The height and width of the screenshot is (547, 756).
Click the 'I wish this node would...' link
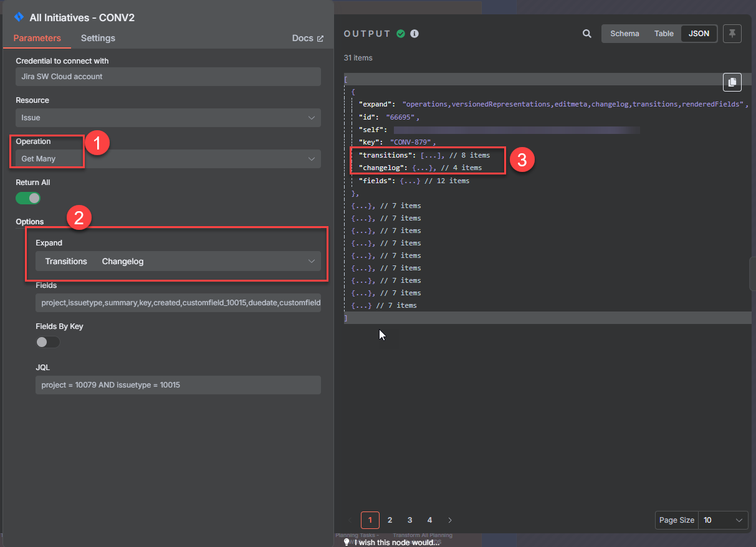(x=398, y=542)
